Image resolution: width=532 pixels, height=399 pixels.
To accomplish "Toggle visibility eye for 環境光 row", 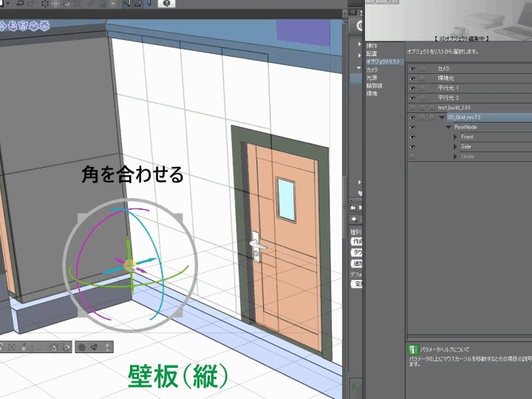I will tap(412, 78).
